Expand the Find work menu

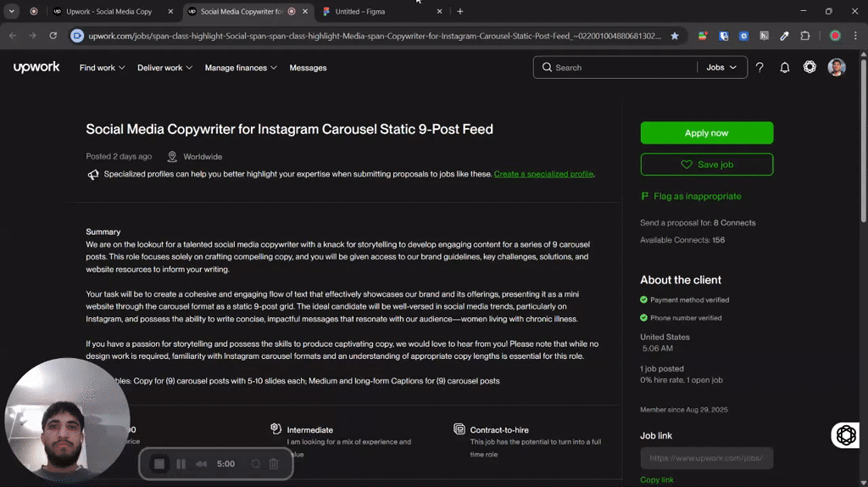pyautogui.click(x=102, y=68)
